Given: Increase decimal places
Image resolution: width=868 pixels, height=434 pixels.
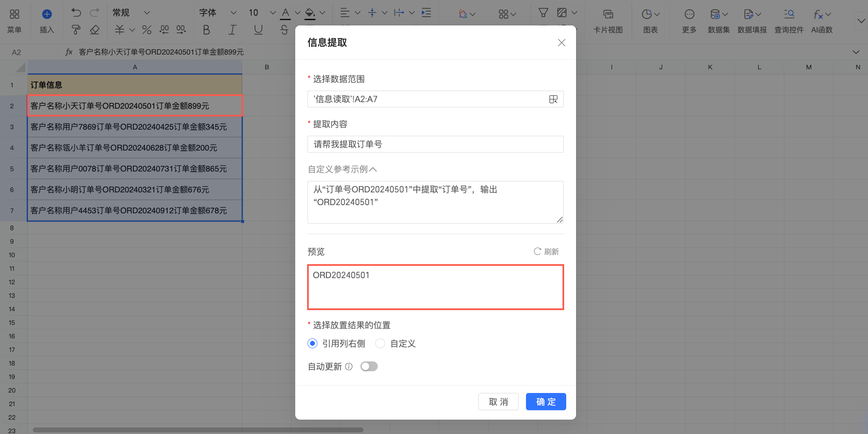Looking at the screenshot, I should click(x=181, y=30).
